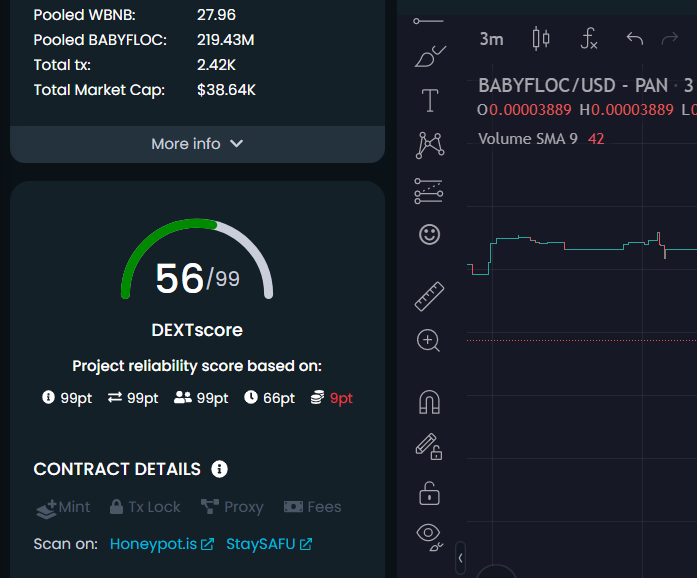Screen dimensions: 697x578
Task: Toggle hide all drawings eye icon
Action: coord(429,537)
